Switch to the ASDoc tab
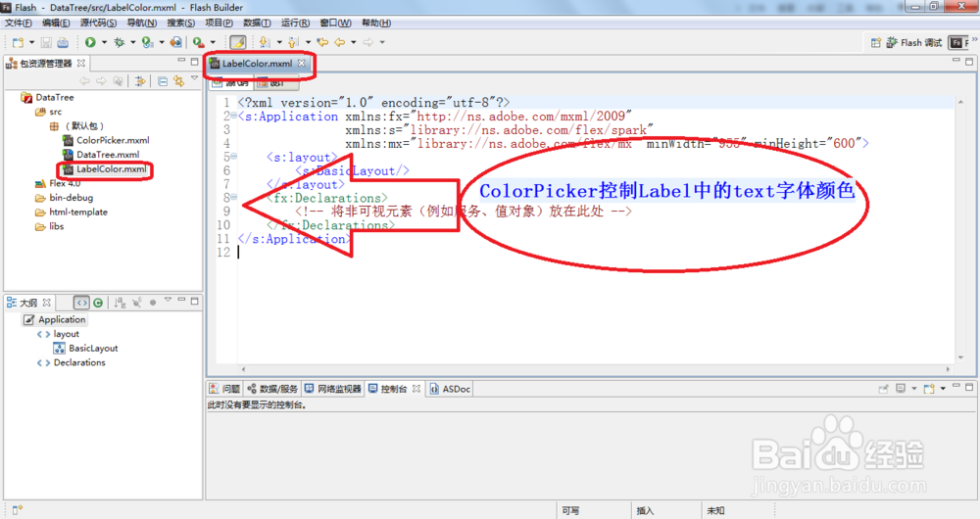This screenshot has width=980, height=519. (450, 389)
